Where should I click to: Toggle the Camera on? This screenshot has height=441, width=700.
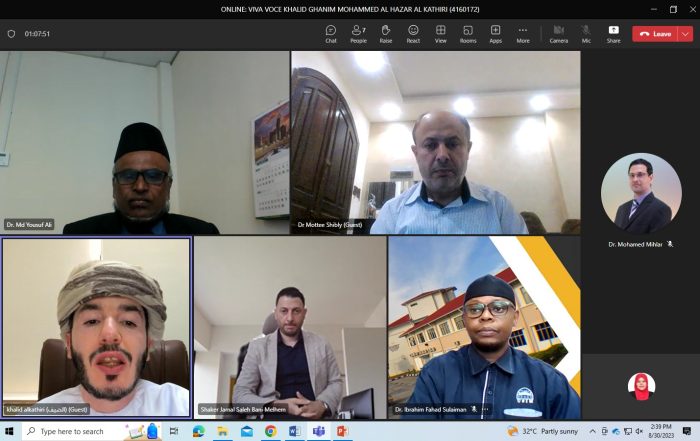558,33
